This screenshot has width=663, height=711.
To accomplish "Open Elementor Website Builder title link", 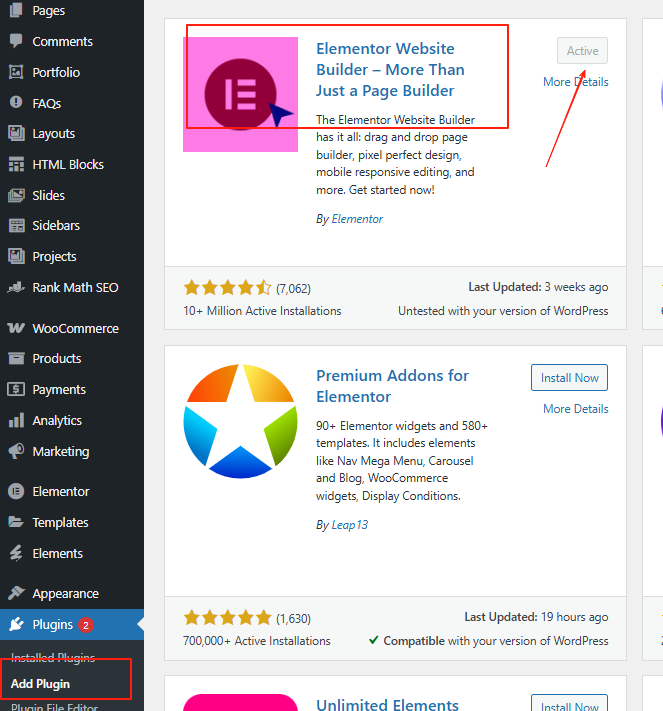I will 390,69.
